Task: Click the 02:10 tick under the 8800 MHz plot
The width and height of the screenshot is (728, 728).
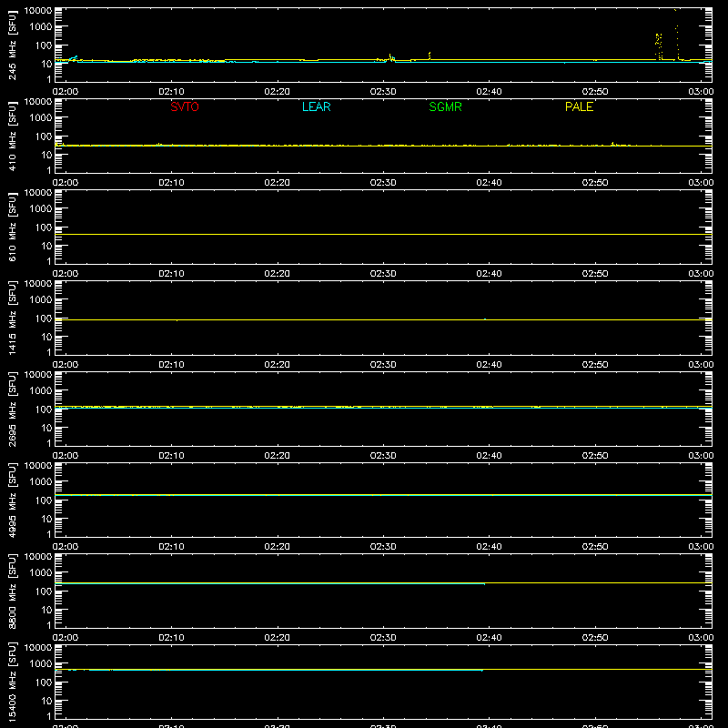Action: point(171,638)
